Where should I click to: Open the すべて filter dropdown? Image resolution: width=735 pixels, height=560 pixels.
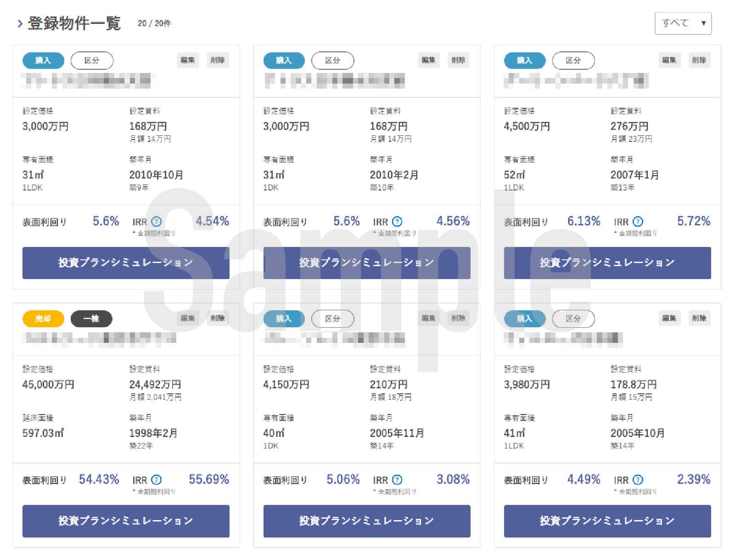pos(683,23)
